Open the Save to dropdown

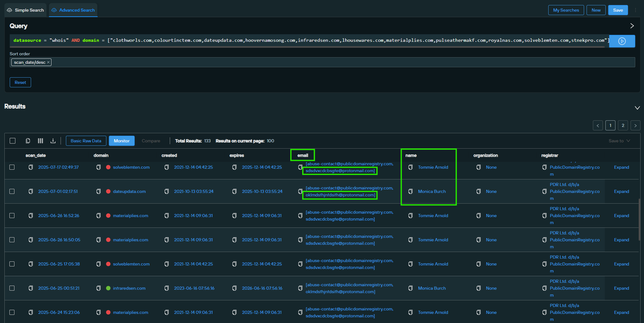(619, 141)
